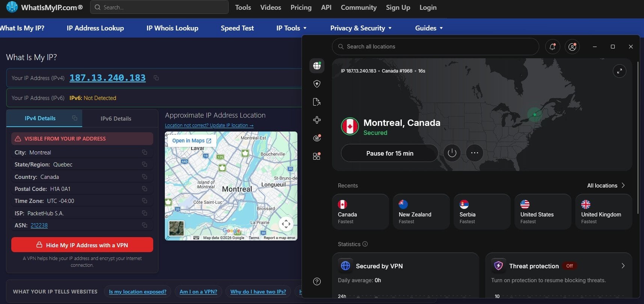
Task: Open notifications bell in VPN app
Action: [x=552, y=47]
